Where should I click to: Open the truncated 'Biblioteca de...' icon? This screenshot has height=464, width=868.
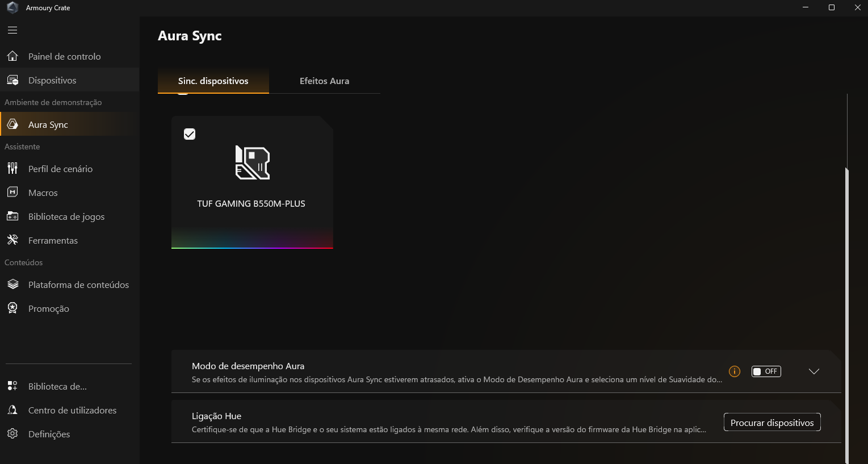point(12,386)
